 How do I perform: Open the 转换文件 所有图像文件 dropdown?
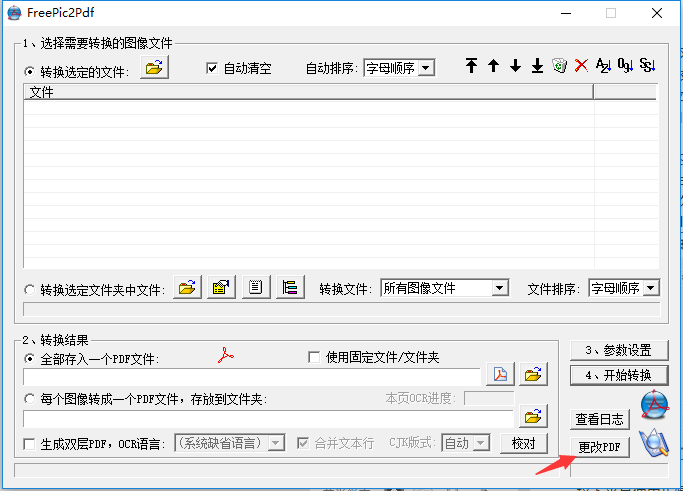[444, 288]
